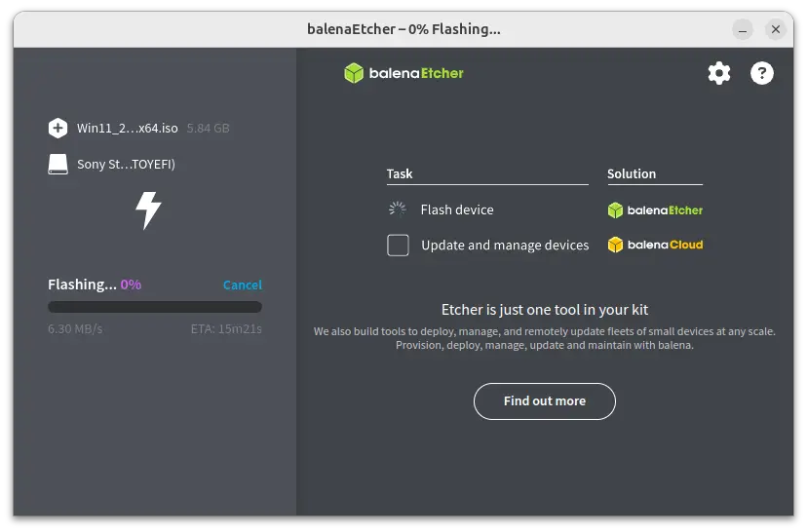Image resolution: width=807 pixels, height=532 pixels.
Task: Click the flashing progress bar
Action: 155,307
